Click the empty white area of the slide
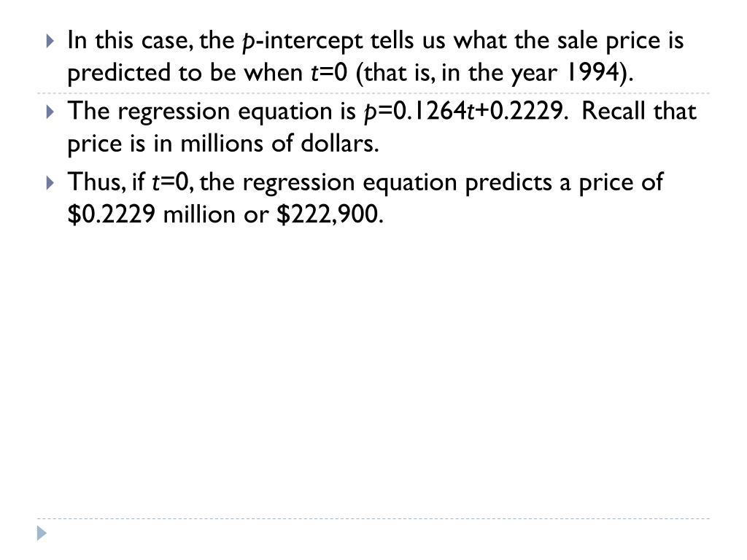 point(373,371)
